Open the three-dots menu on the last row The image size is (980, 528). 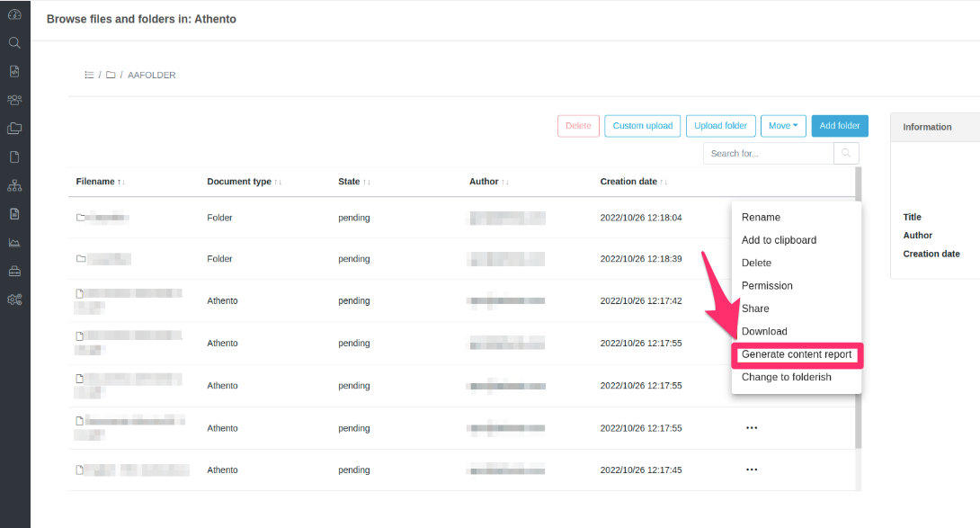(752, 470)
